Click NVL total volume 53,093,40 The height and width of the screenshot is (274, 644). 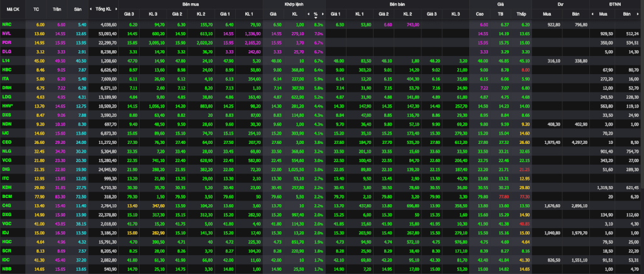108,34
